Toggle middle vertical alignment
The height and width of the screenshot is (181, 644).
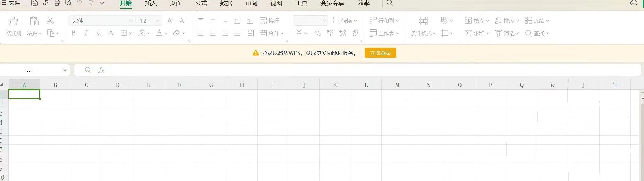tap(213, 21)
